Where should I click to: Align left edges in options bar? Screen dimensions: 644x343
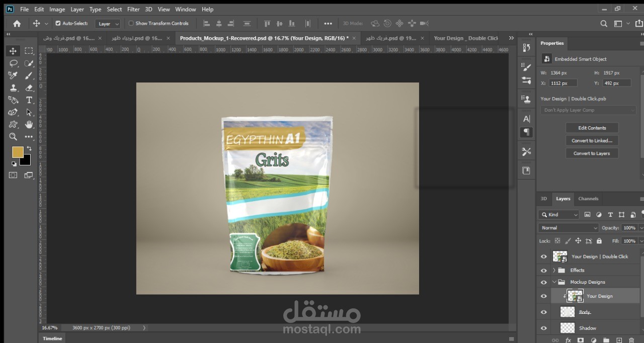coord(206,23)
